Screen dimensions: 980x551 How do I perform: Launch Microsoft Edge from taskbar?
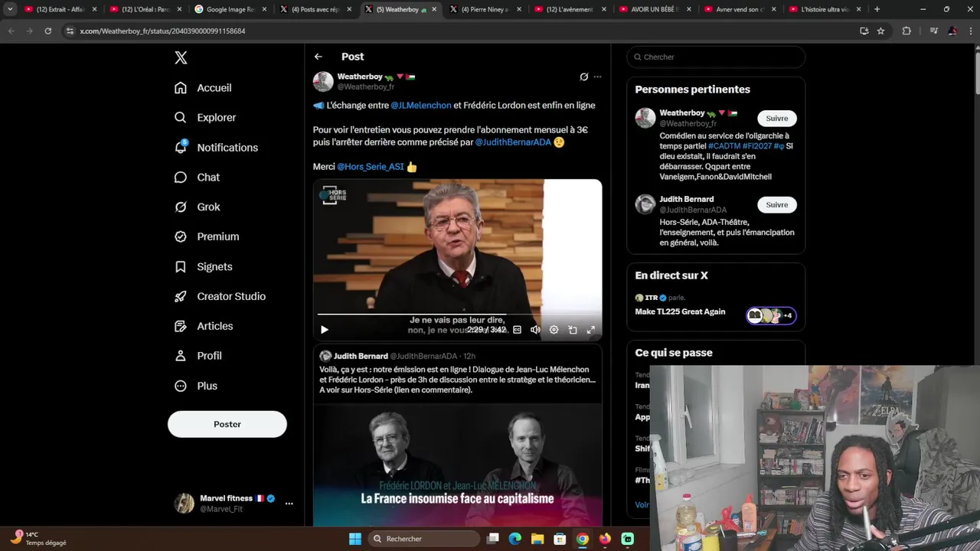[x=515, y=539]
